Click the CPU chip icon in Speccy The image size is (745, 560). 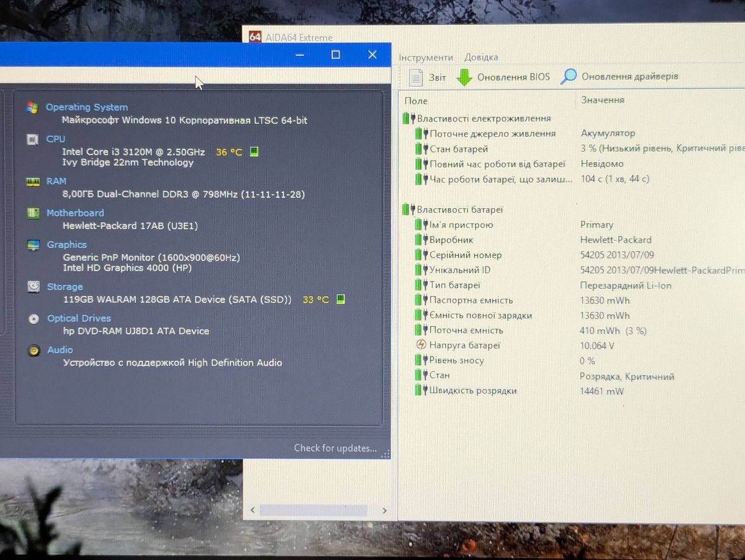(33, 140)
